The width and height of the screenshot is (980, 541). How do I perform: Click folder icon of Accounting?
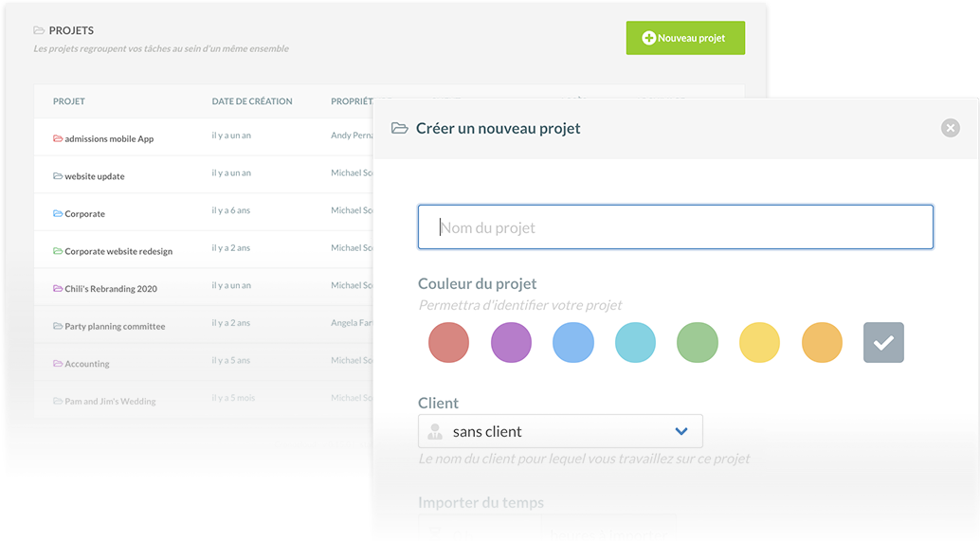pos(58,363)
